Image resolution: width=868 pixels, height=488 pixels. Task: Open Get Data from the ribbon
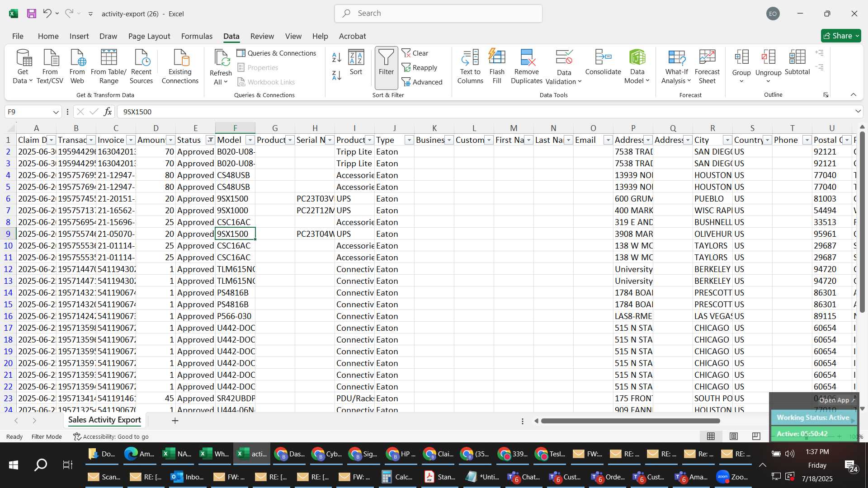(x=23, y=67)
